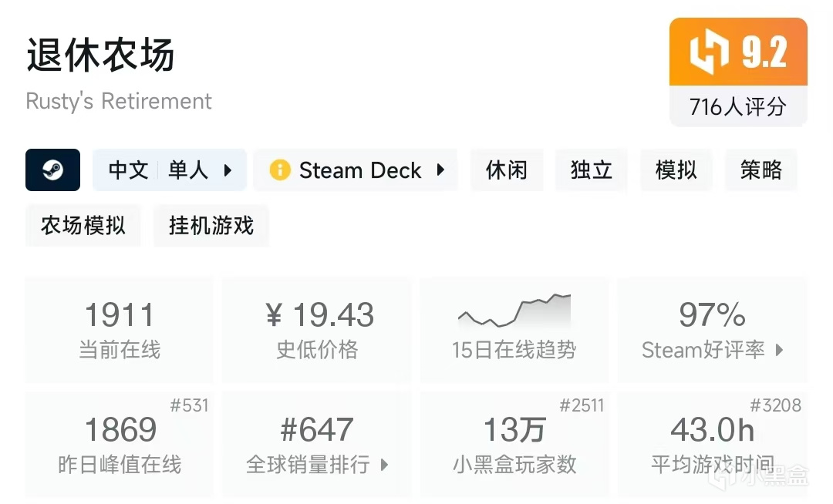Choose the 模拟 tag
The width and height of the screenshot is (833, 504).
(676, 170)
